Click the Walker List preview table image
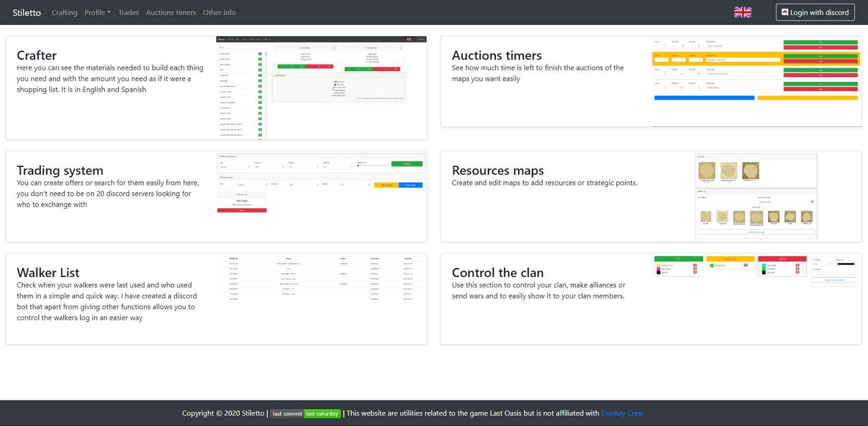 point(321,277)
